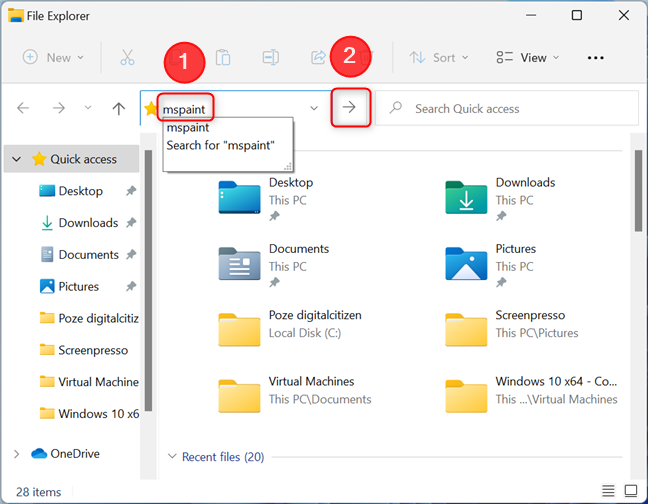Select the Downloads folder icon in main pane
The height and width of the screenshot is (504, 648).
click(x=466, y=197)
